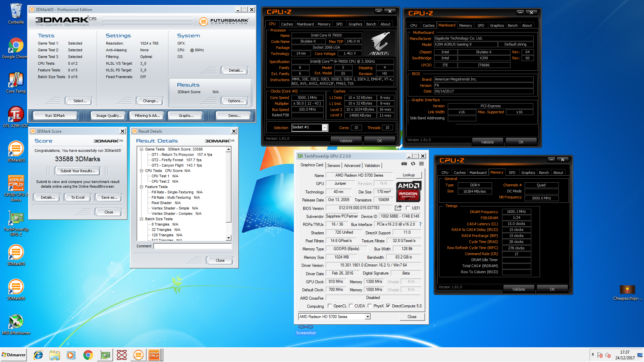Toggle the DirectCompute checkbox in GPU-Z
Screen dimensions: 644x362
tap(388, 306)
